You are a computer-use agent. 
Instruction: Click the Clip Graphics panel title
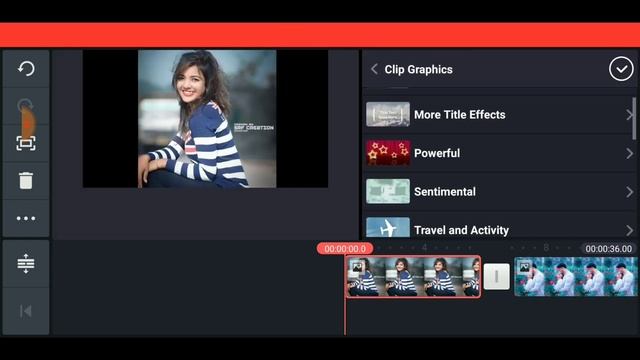click(418, 69)
